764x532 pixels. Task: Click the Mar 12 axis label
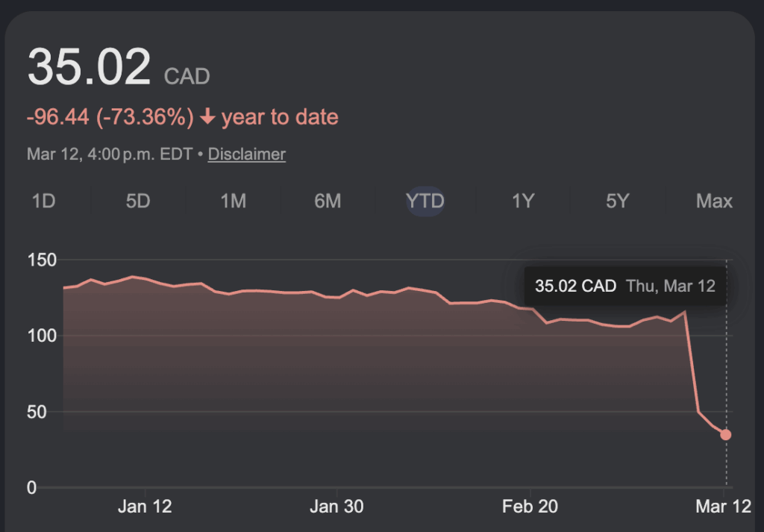[722, 506]
